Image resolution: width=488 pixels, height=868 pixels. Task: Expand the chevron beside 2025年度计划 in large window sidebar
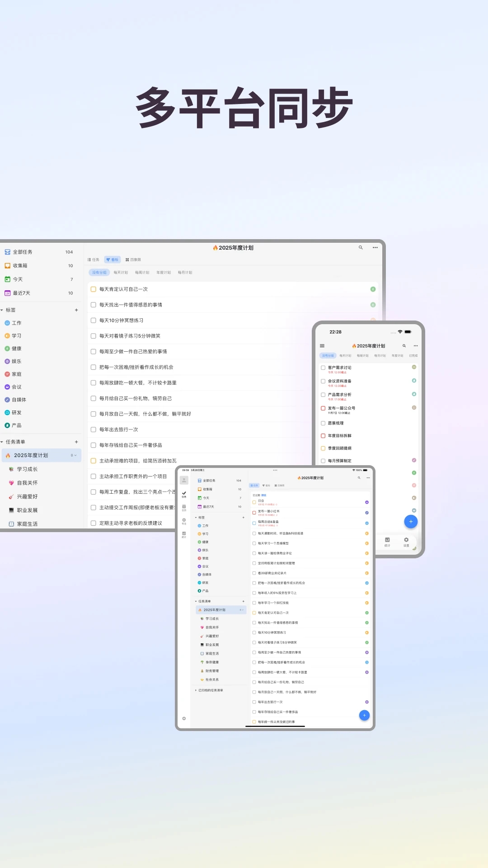[75, 455]
